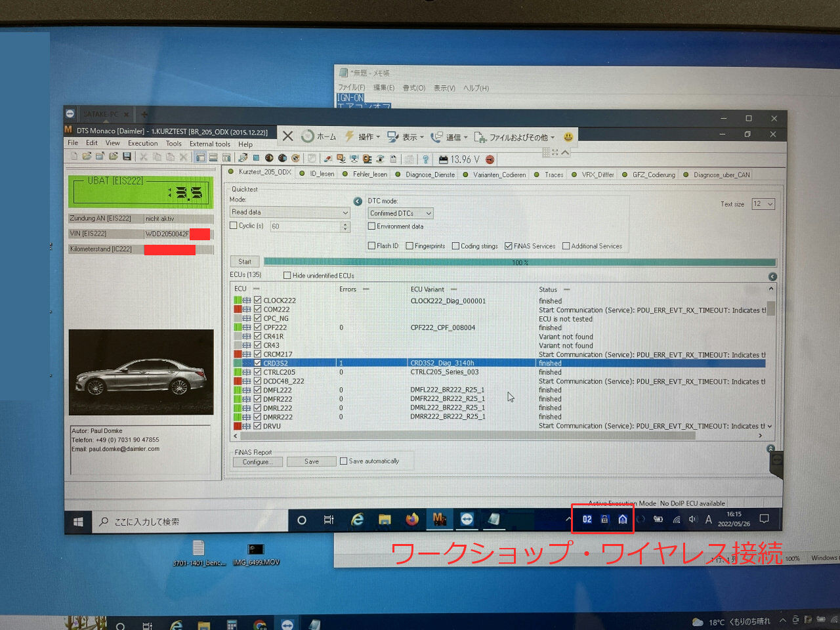Click the Save button in FiNAS Report
The width and height of the screenshot is (840, 630).
point(312,462)
